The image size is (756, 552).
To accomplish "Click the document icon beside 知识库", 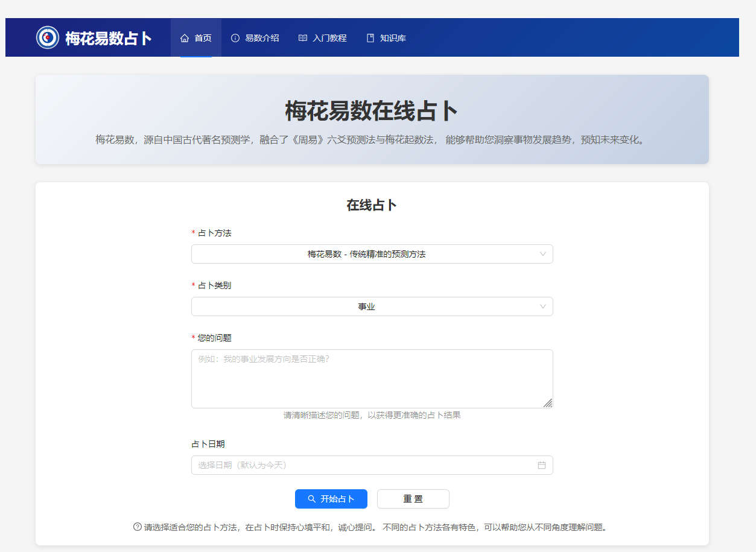I will pyautogui.click(x=370, y=38).
